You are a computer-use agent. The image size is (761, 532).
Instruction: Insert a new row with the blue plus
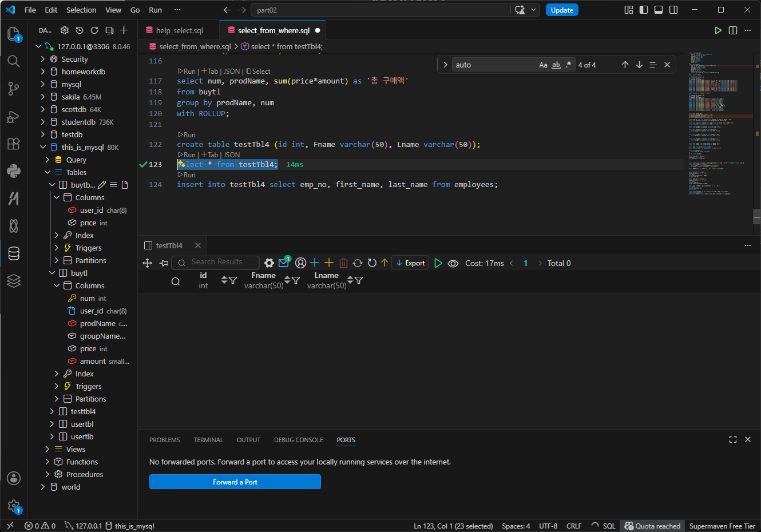coord(315,263)
